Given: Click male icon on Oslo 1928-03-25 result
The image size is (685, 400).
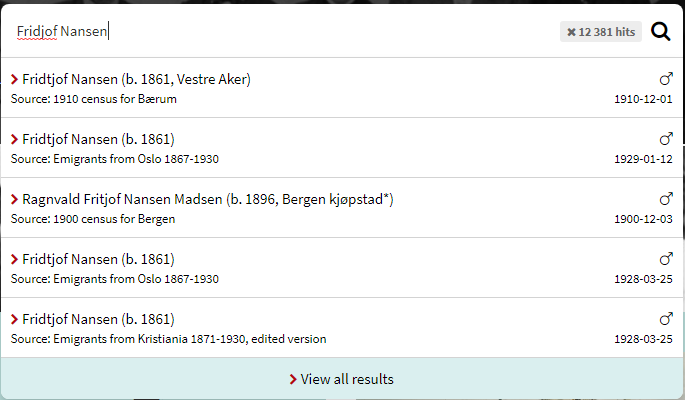Looking at the screenshot, I should 666,259.
